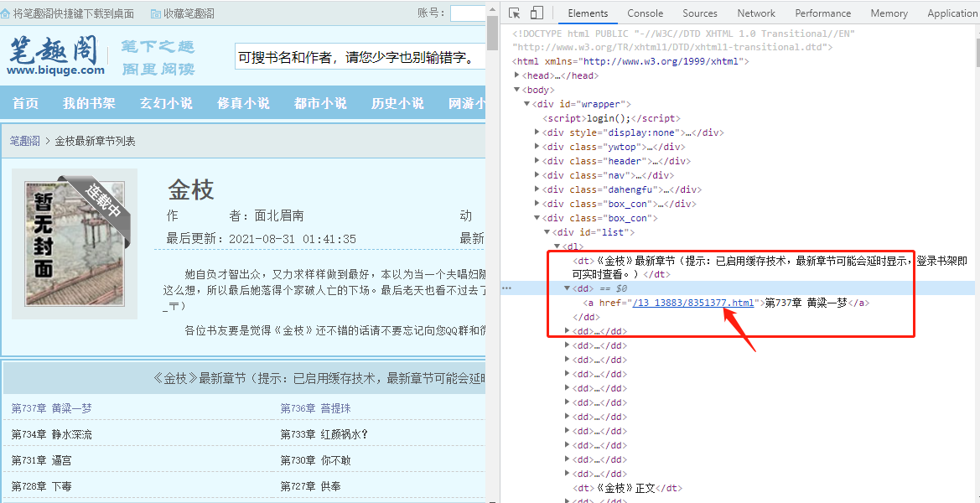Viewport: 980px width, 503px height.
Task: Select the Memory tab
Action: pyautogui.click(x=888, y=13)
